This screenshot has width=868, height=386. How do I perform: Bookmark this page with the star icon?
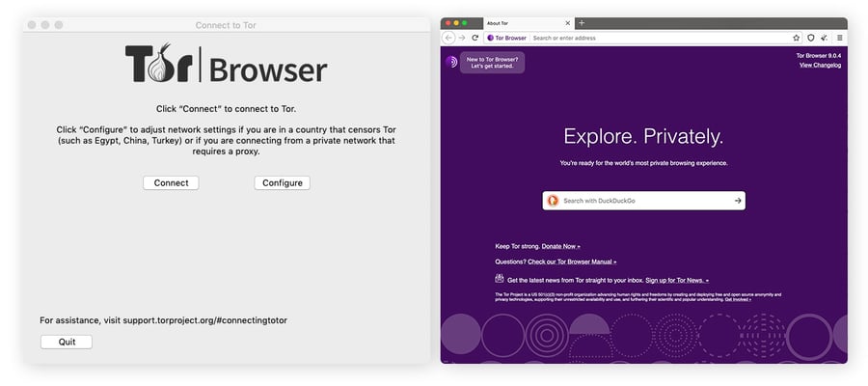[x=796, y=38]
